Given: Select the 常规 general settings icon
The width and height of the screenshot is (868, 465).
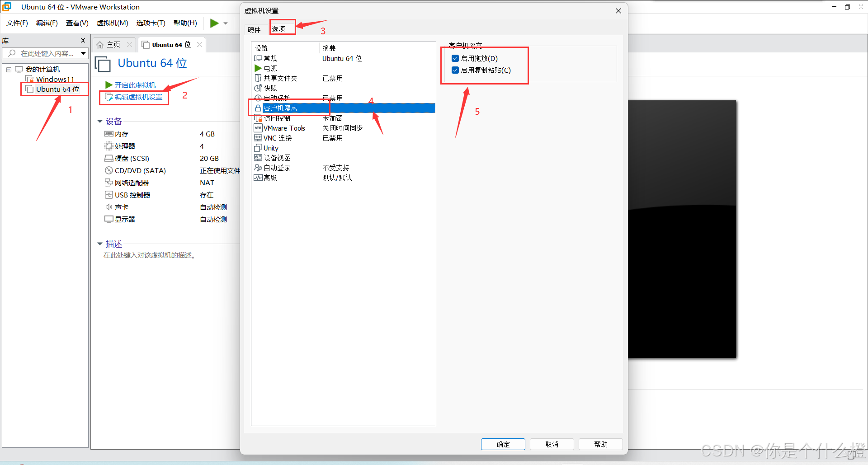Looking at the screenshot, I should 258,58.
